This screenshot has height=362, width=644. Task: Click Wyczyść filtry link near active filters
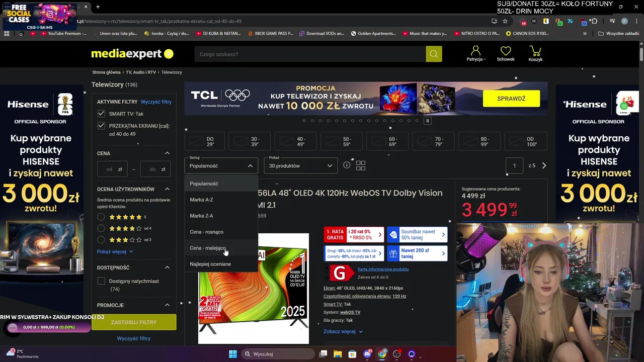coord(156,102)
